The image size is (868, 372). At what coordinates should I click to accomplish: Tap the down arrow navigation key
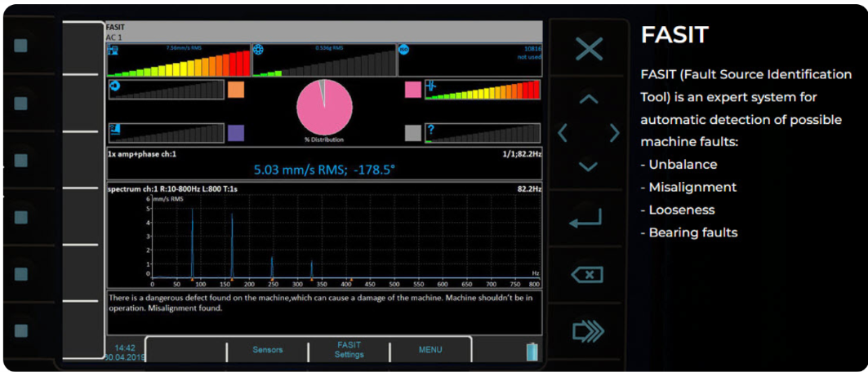point(589,166)
